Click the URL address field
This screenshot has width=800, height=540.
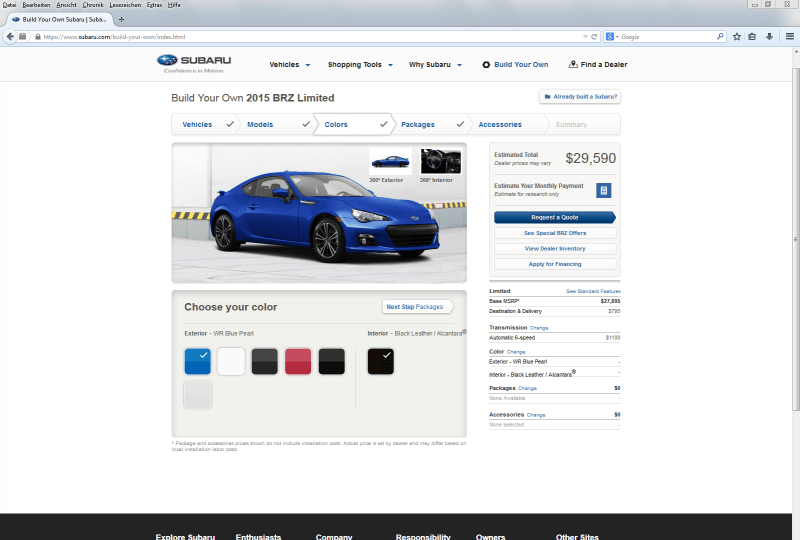click(311, 37)
